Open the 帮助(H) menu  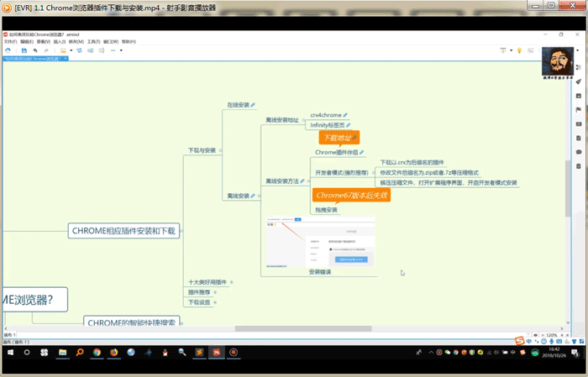click(x=129, y=42)
